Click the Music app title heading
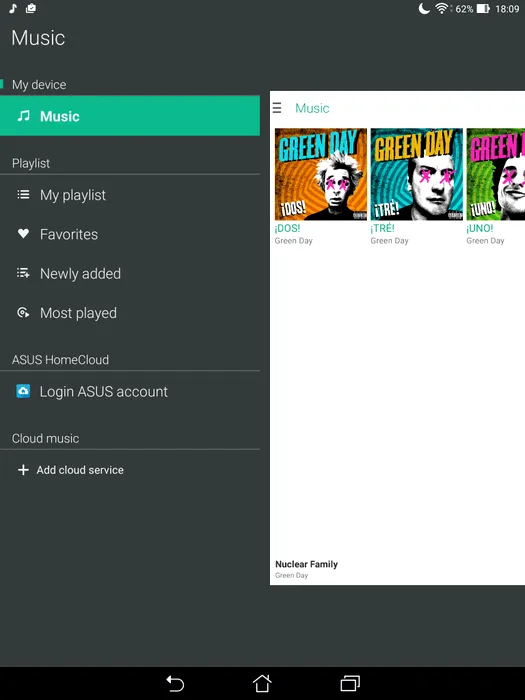Viewport: 525px width, 700px height. coord(38,38)
